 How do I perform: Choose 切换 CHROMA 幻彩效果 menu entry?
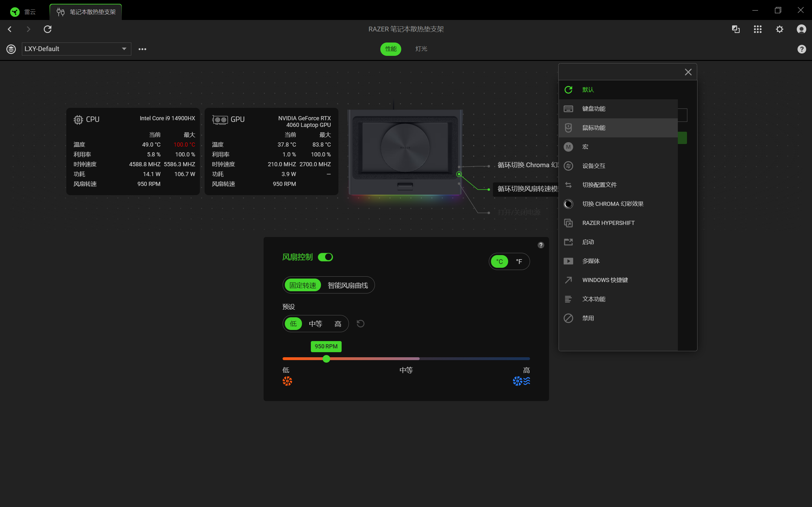[x=612, y=204]
